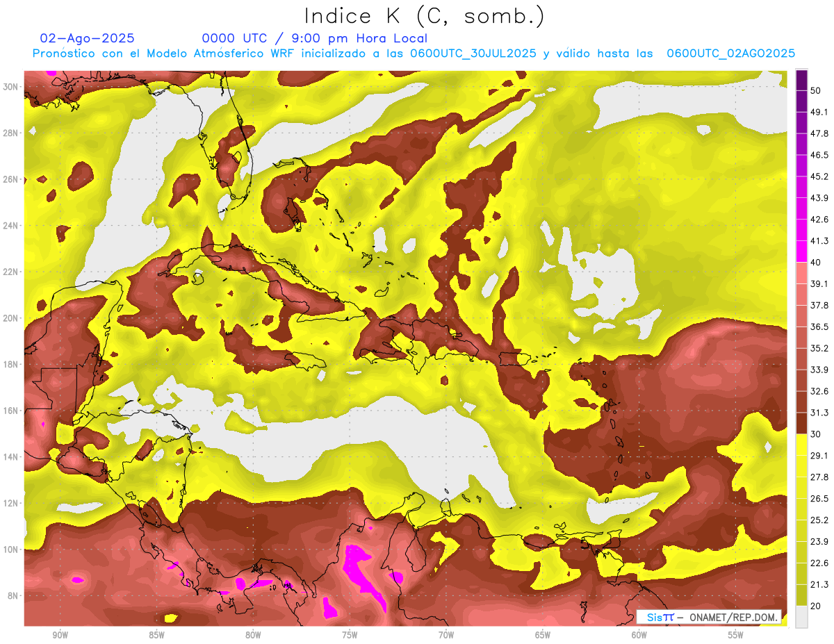
Task: Click the 28N latitude axis label
Action: [10, 133]
